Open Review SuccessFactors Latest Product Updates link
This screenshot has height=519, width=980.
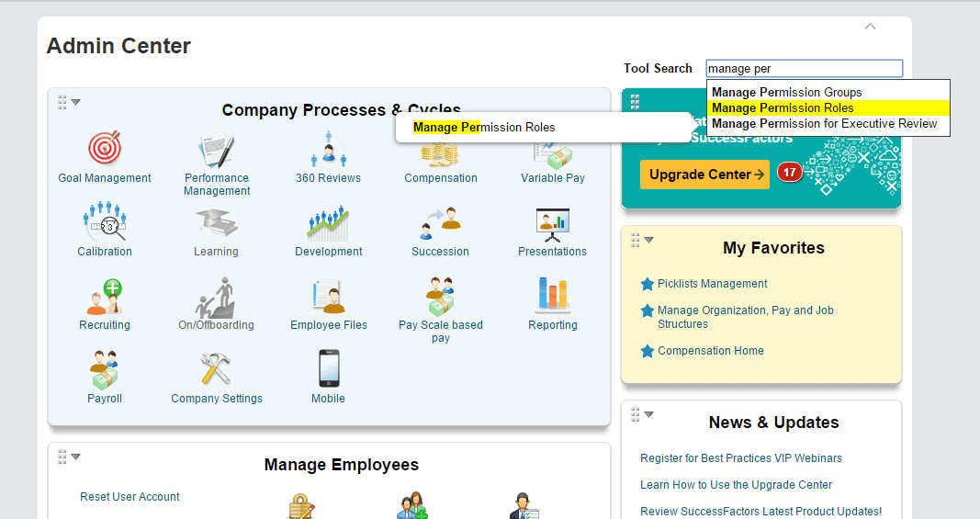(x=760, y=512)
